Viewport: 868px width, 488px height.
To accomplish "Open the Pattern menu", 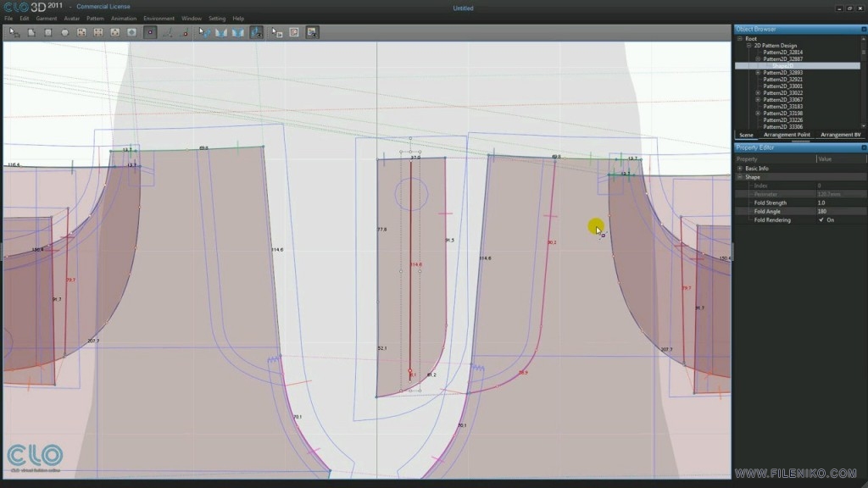I will 95,19.
